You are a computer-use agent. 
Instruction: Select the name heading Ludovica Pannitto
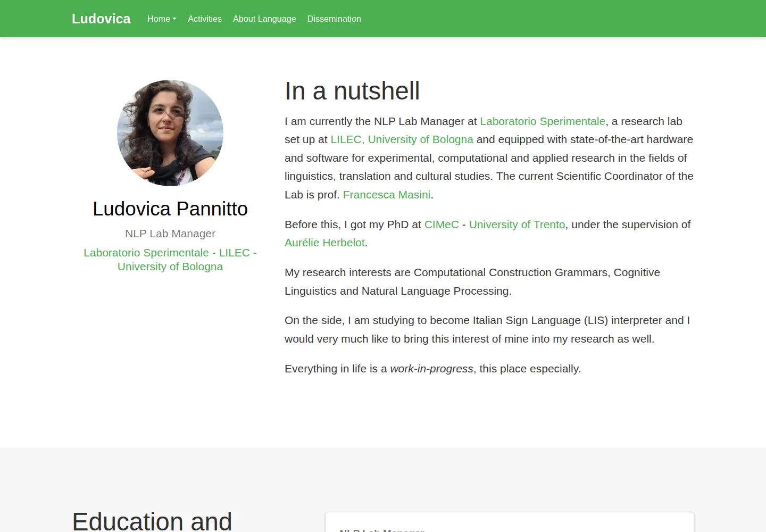tap(170, 209)
